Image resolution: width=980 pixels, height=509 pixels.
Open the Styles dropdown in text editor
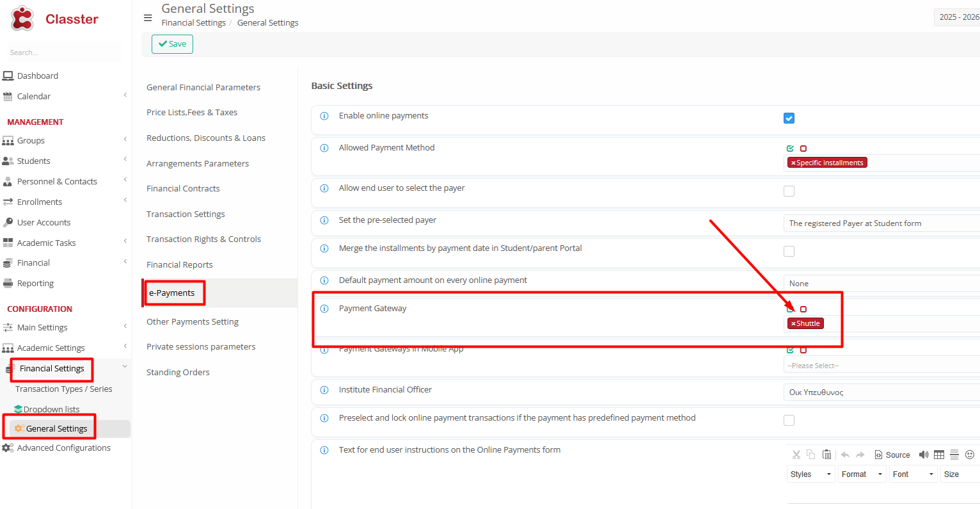810,474
